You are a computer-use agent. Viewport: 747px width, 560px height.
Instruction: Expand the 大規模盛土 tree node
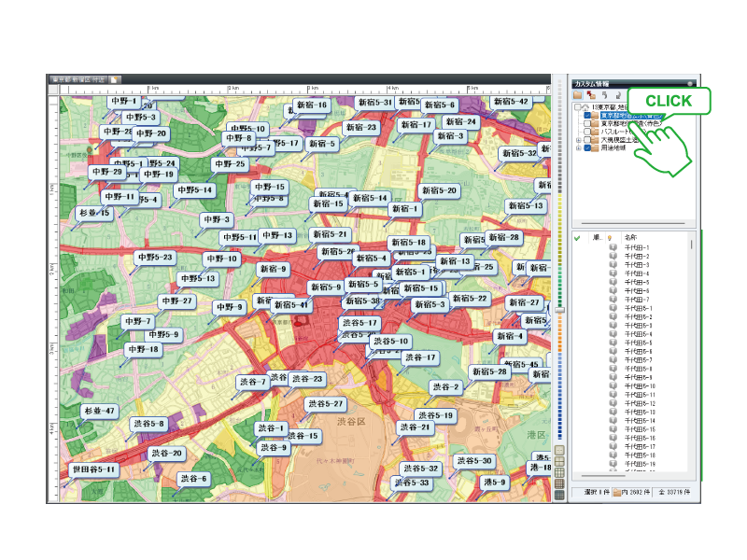pyautogui.click(x=579, y=140)
